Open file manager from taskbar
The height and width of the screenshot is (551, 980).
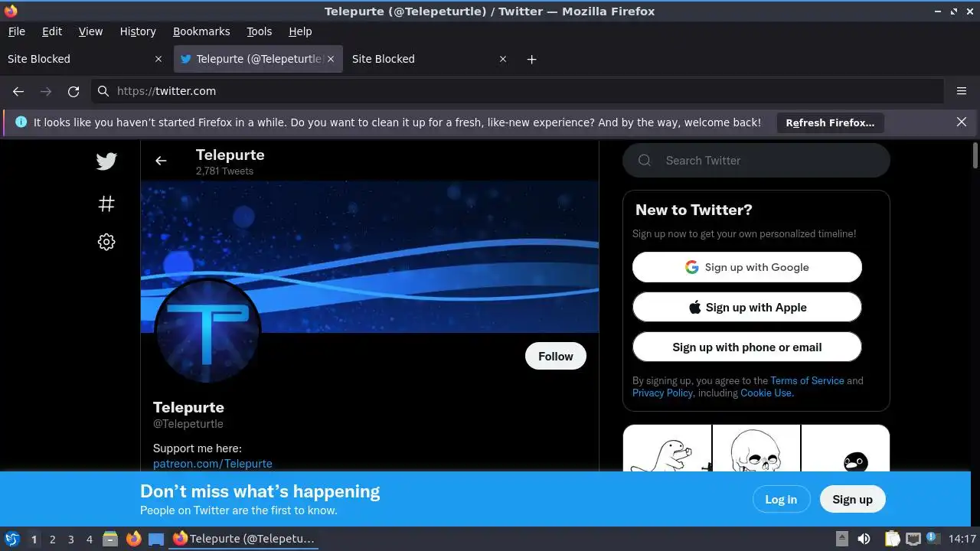pyautogui.click(x=109, y=539)
